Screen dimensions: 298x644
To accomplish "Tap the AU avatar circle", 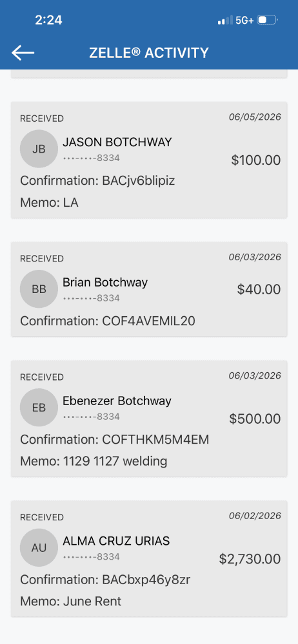I will click(x=39, y=547).
